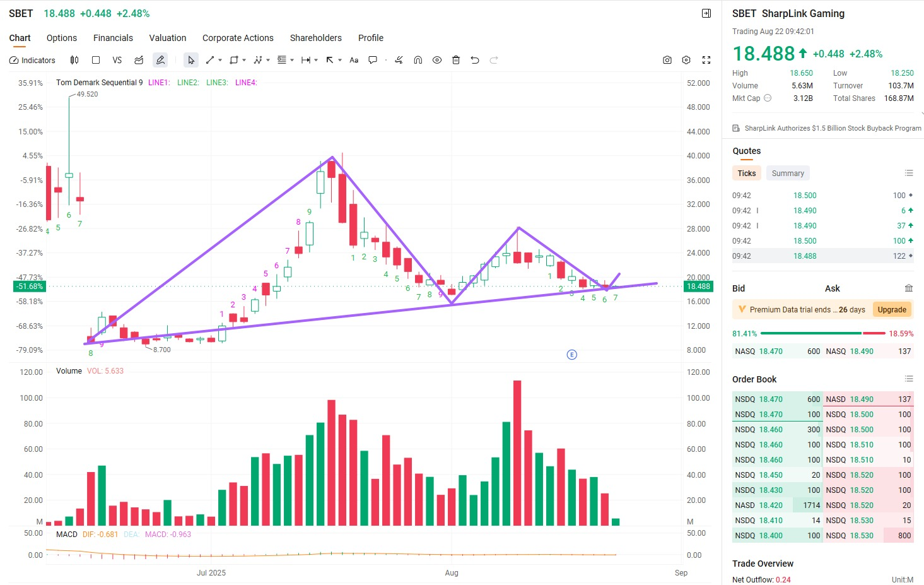
Task: Expand the arrow tool options arrow
Action: point(340,61)
